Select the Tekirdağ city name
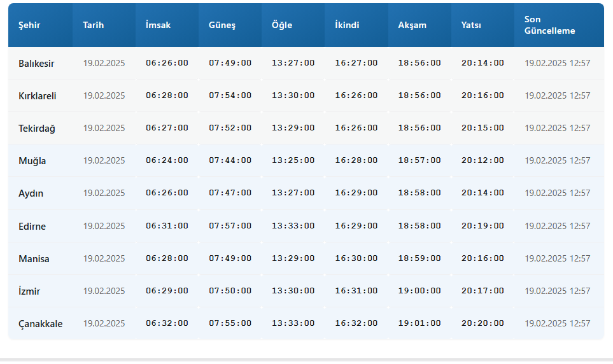 click(37, 129)
